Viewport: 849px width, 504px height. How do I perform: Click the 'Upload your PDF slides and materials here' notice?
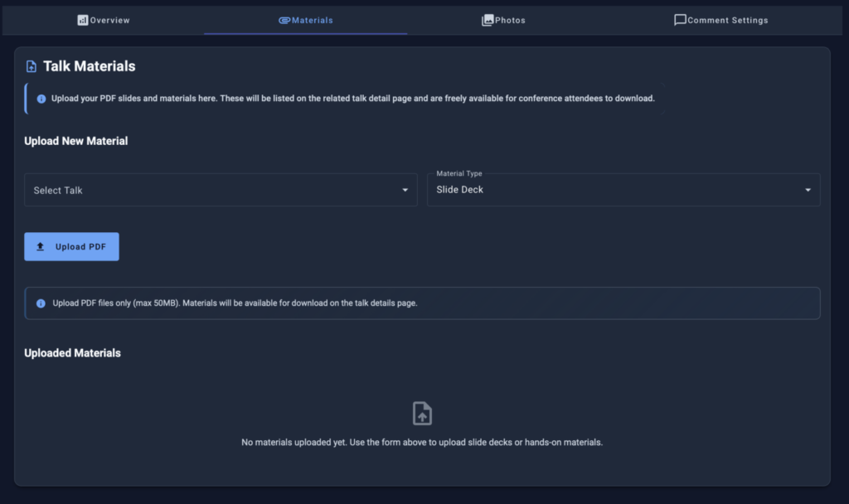click(353, 99)
